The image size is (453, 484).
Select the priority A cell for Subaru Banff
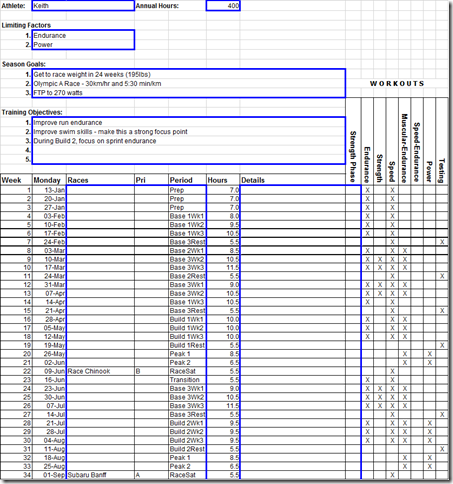(152, 475)
